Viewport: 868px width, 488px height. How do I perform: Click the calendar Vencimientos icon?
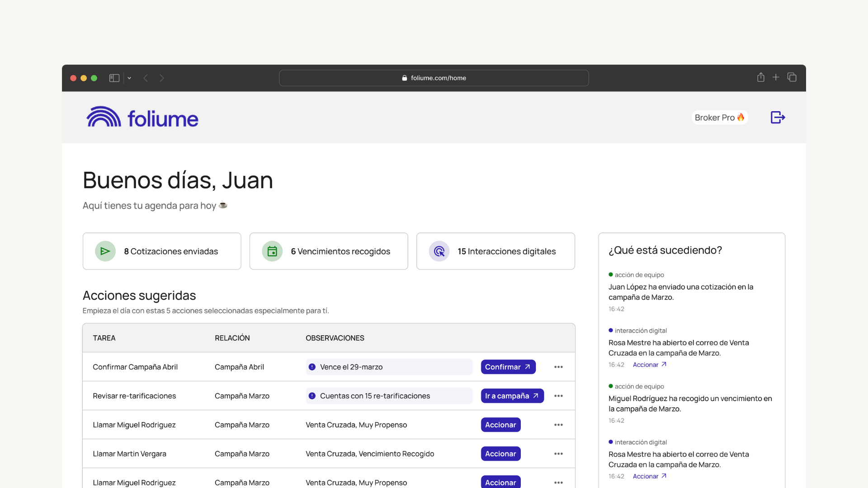[x=272, y=251]
